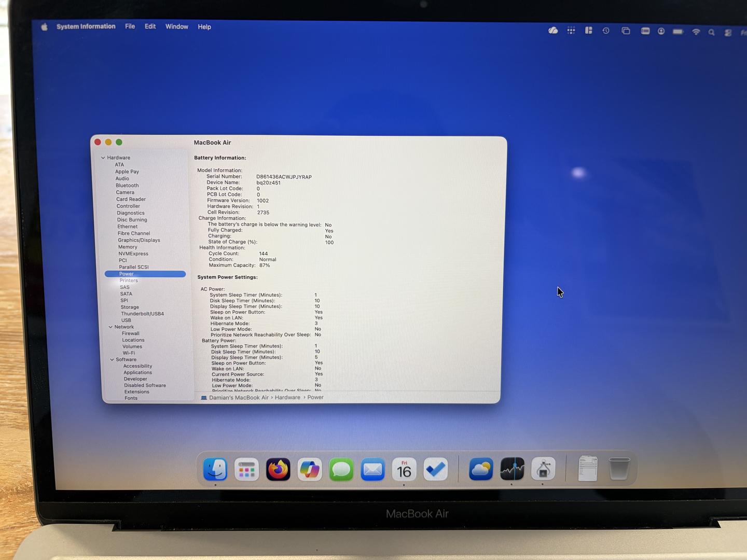This screenshot has height=560, width=747.
Task: Open the Mail app icon
Action: (372, 470)
